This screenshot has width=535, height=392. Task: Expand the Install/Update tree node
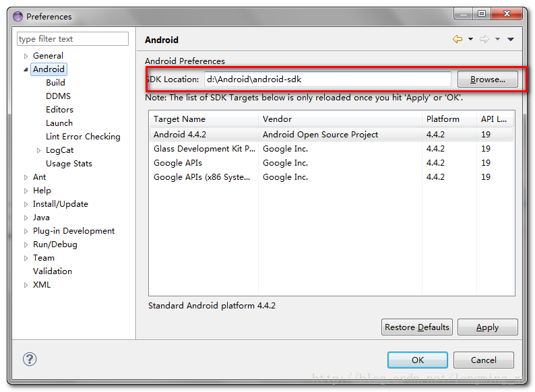tap(26, 204)
